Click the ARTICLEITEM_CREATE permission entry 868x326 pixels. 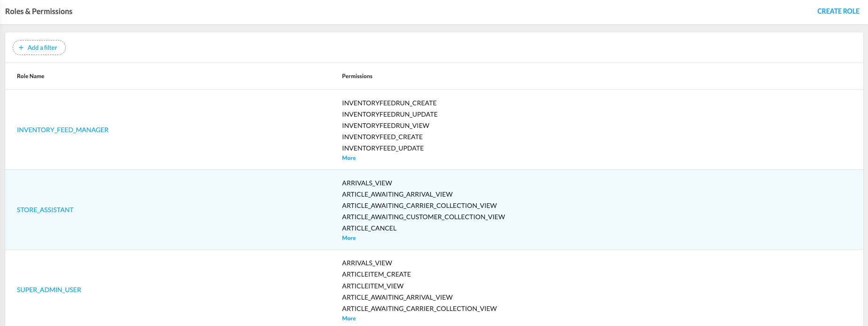point(376,274)
